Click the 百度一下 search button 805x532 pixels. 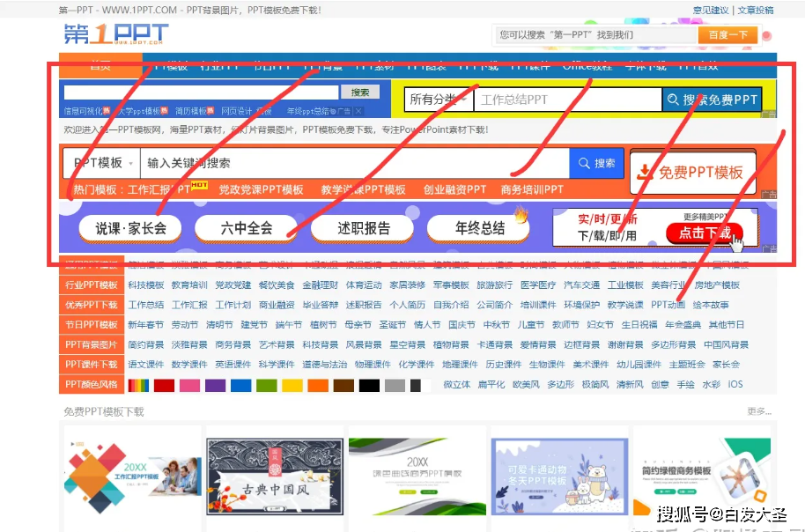[x=727, y=35]
